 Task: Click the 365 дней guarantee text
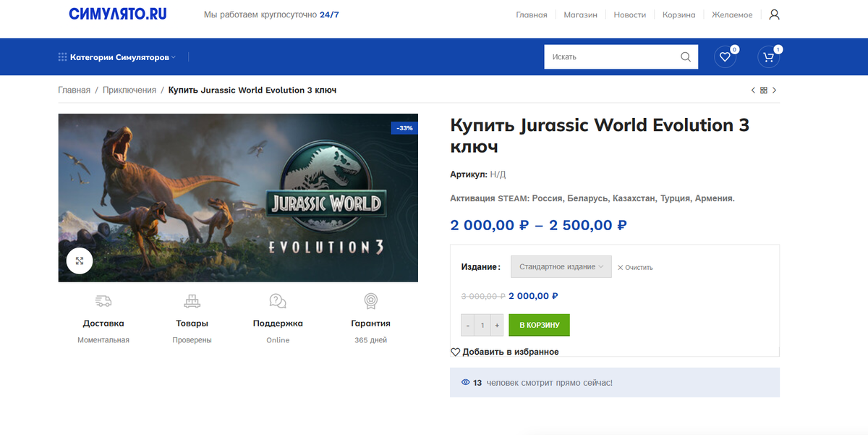(x=370, y=340)
